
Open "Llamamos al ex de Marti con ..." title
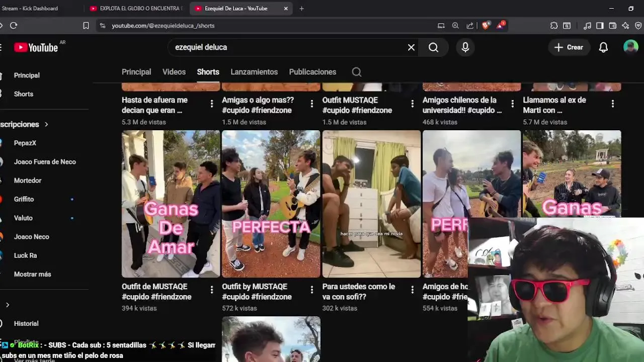(554, 105)
